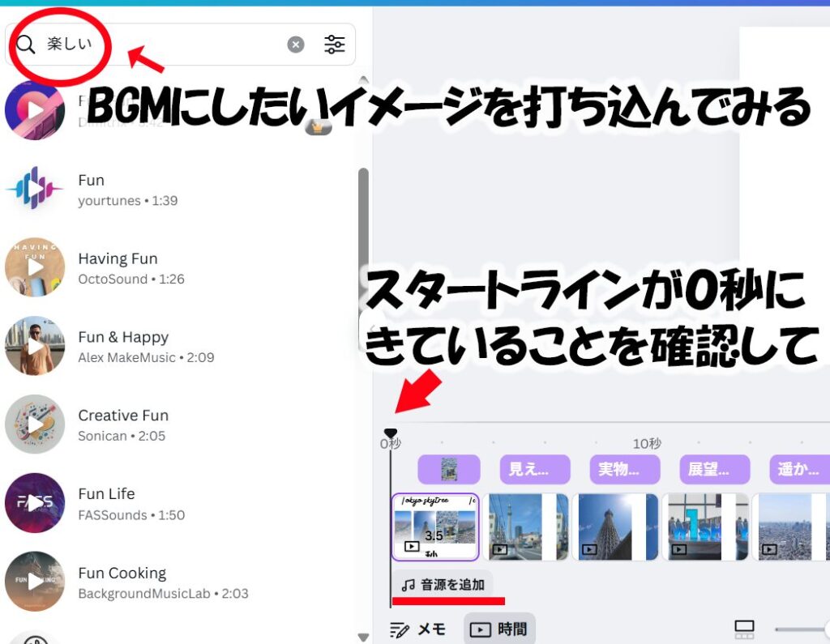
Task: Open the audio search filter options
Action: pyautogui.click(x=335, y=45)
